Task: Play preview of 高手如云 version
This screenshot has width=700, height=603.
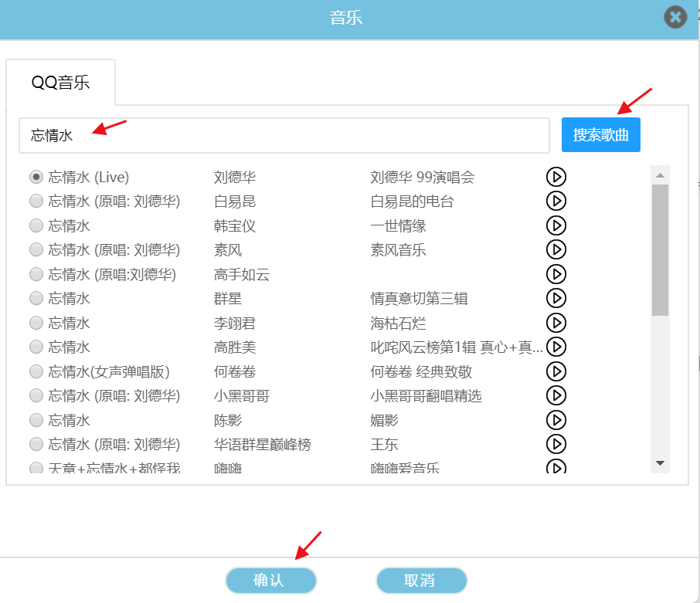Action: coord(556,274)
